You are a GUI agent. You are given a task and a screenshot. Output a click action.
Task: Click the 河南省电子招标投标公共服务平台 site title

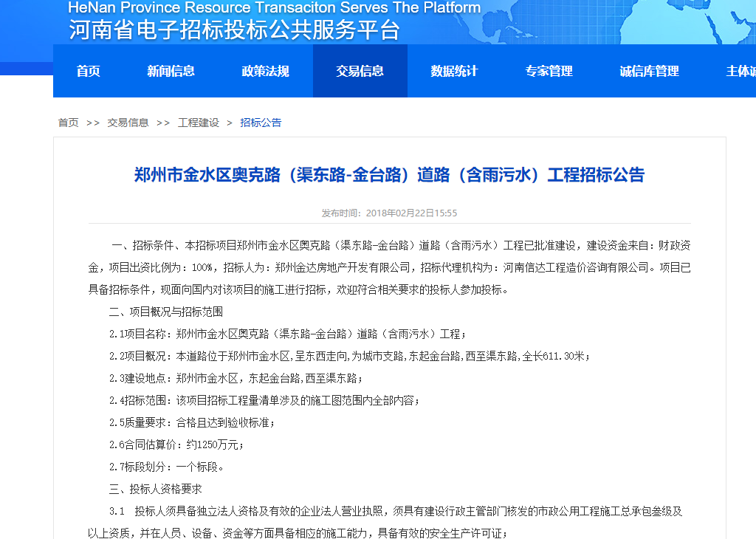pos(234,30)
